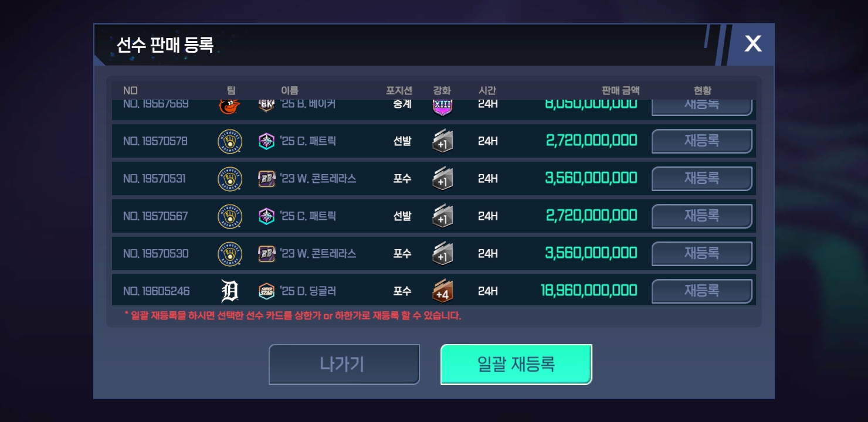
Task: Click 재등록 for NO. 19605246
Action: coord(702,291)
